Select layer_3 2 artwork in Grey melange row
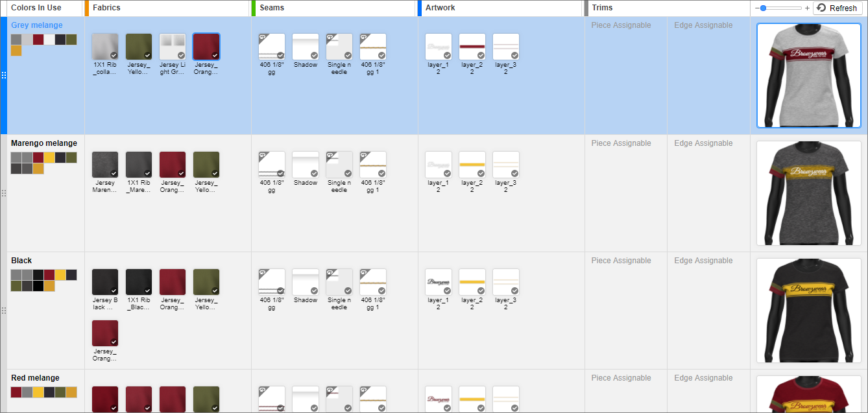Image resolution: width=868 pixels, height=413 pixels. click(x=506, y=47)
